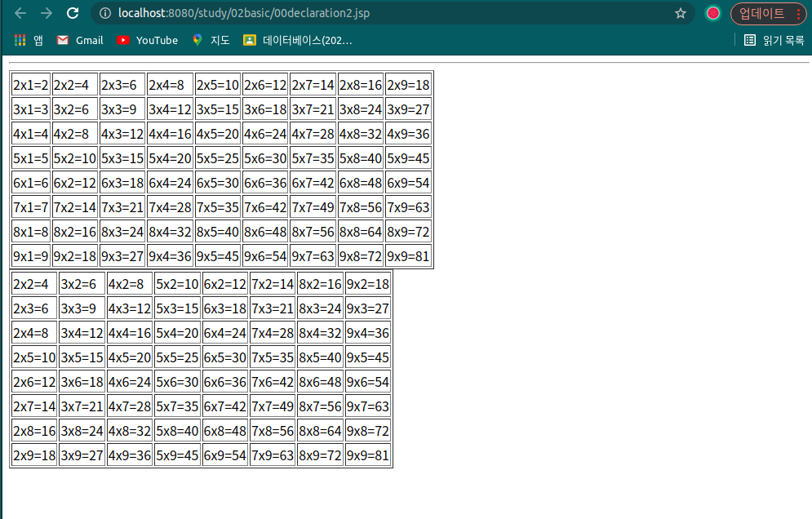The image size is (812, 519).
Task: Select 2x9=18 in the lower table
Action: (34, 455)
